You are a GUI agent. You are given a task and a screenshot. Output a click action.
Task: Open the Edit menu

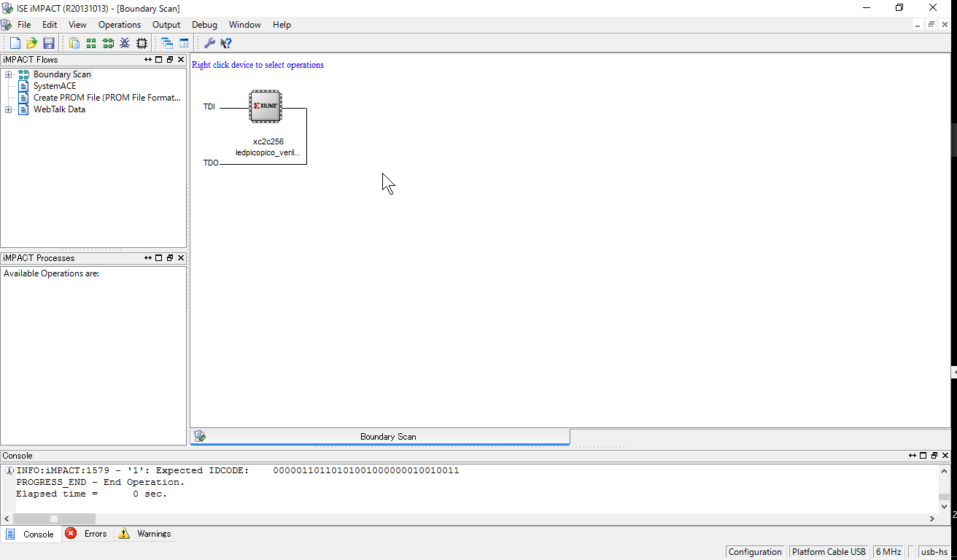[50, 25]
